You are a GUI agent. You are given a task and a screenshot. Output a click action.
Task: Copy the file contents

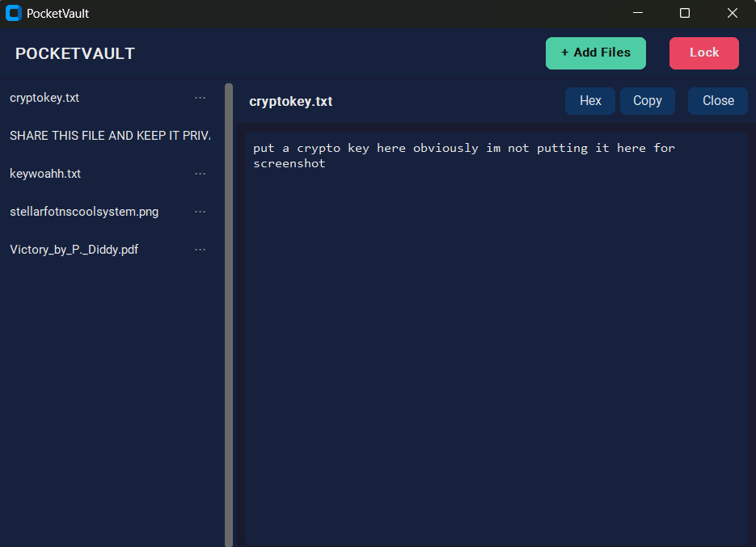(x=647, y=101)
